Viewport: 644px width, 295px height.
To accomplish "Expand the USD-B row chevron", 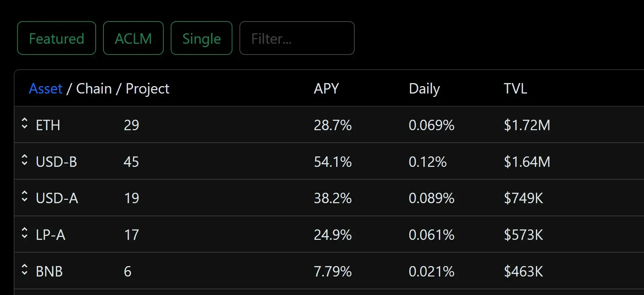I will point(24,160).
